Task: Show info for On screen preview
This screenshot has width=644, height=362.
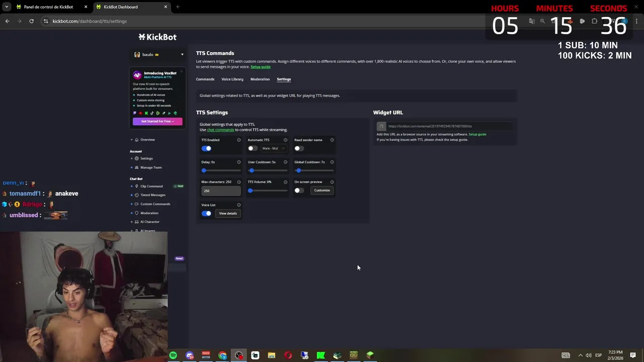Action: [332, 182]
